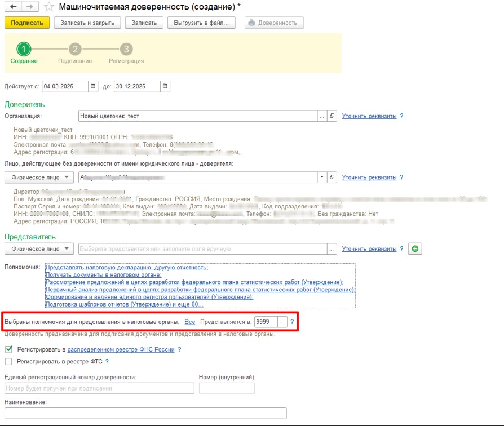Open the Физическое лицо dropdown under Представитель
This screenshot has width=504, height=426.
39,248
